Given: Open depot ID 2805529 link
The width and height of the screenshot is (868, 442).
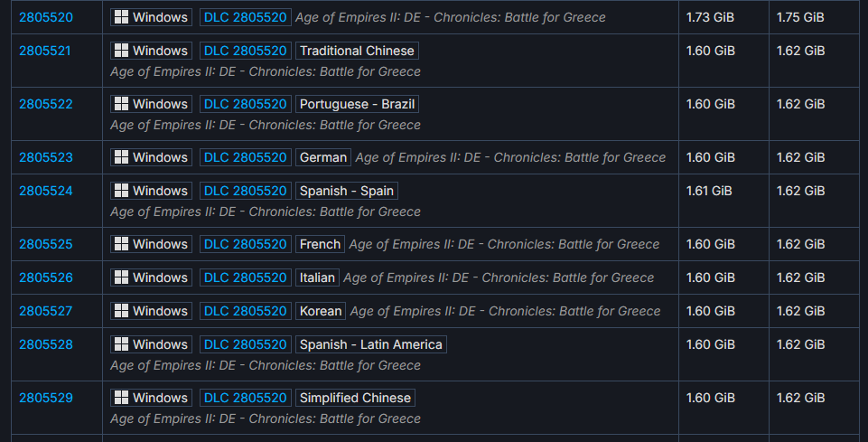Looking at the screenshot, I should click(x=46, y=398).
